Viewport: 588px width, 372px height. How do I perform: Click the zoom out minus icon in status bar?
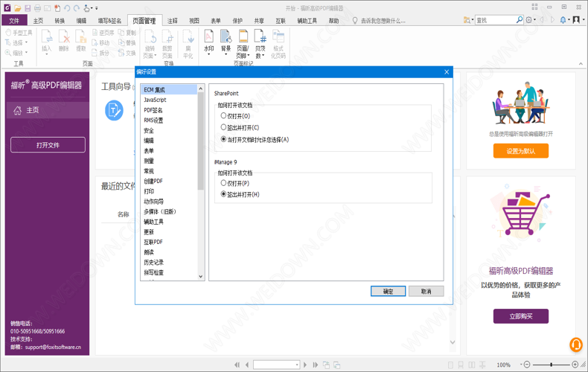527,365
